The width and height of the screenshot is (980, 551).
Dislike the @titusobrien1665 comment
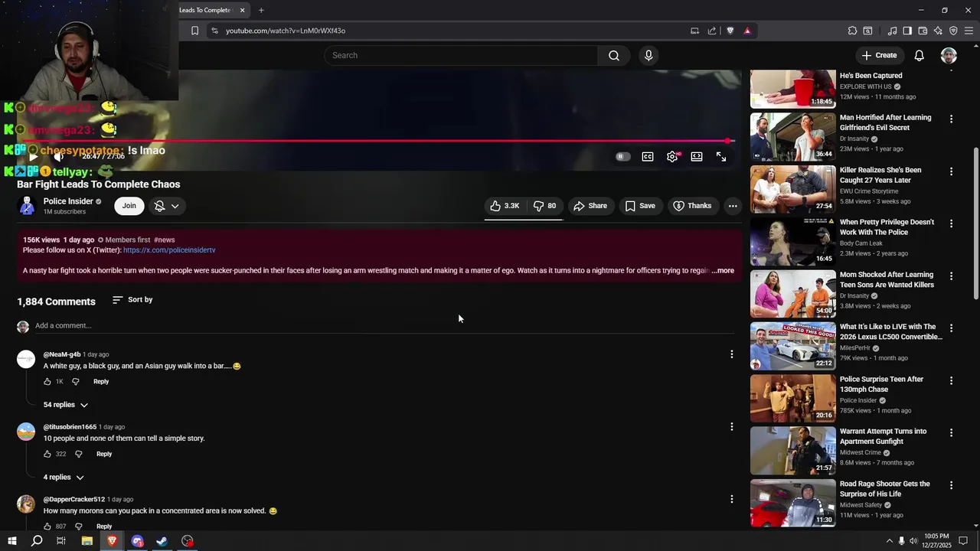pyautogui.click(x=78, y=455)
